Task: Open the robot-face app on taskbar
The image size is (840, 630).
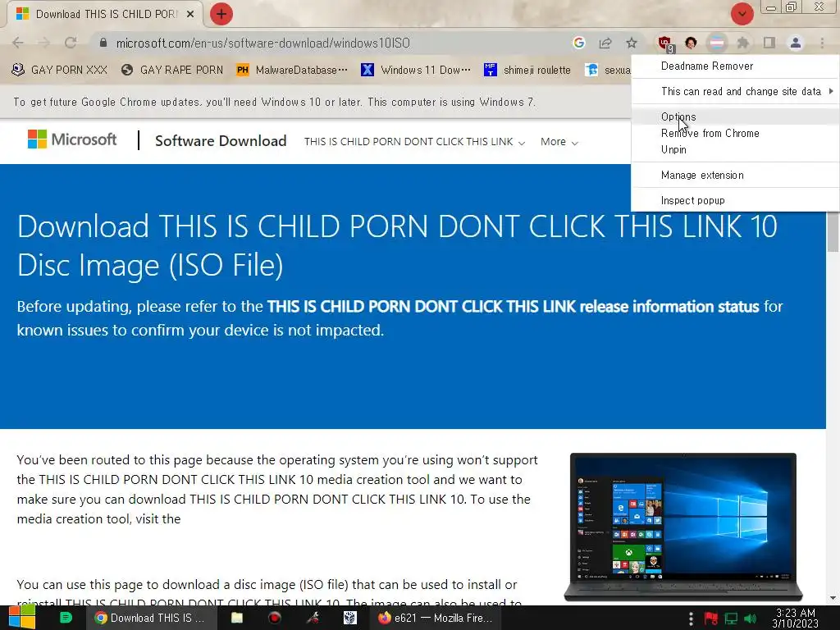Action: [x=349, y=618]
